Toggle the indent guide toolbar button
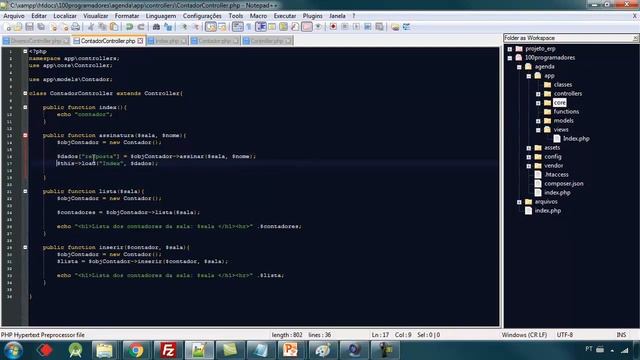This screenshot has height=360, width=640. point(260,27)
